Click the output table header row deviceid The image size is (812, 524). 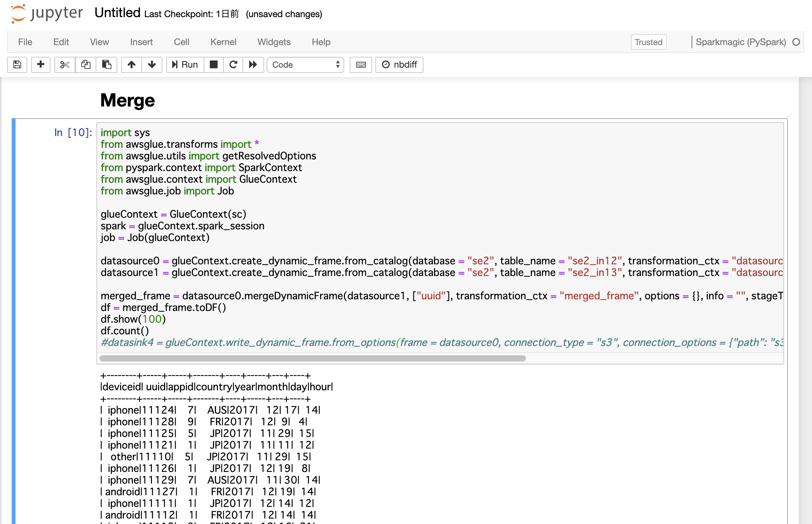[x=216, y=387]
